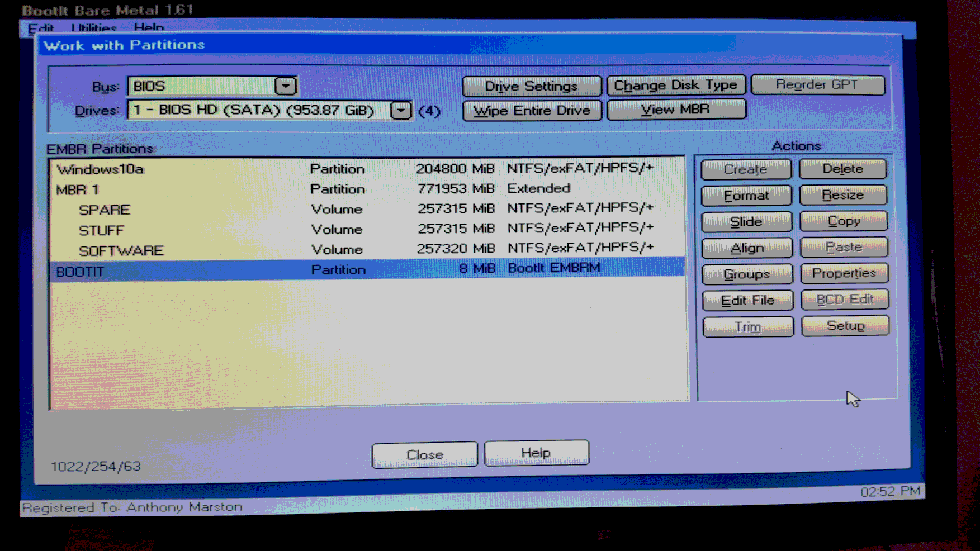Click the Paste action button
The width and height of the screenshot is (980, 551).
click(x=844, y=247)
